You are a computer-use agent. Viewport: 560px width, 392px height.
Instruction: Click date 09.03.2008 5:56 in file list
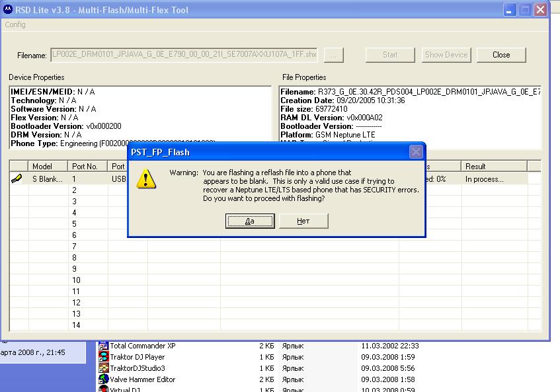pos(387,368)
